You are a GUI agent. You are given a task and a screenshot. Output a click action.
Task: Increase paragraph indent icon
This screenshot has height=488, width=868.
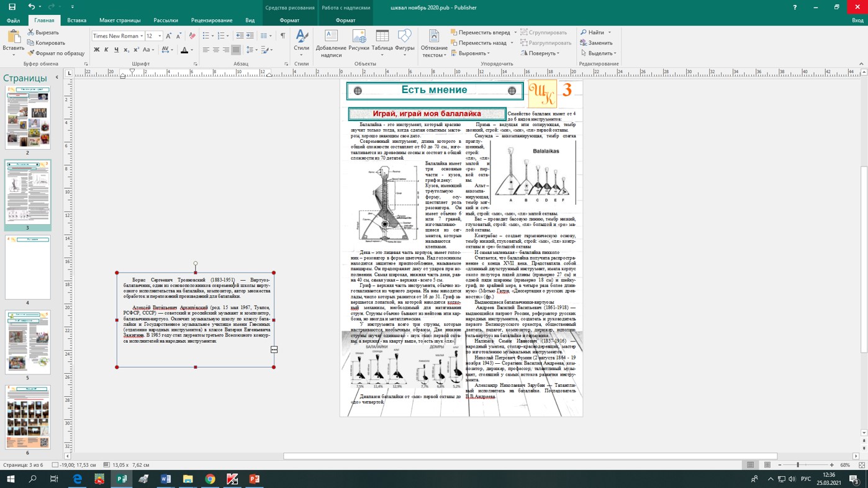[x=250, y=36]
